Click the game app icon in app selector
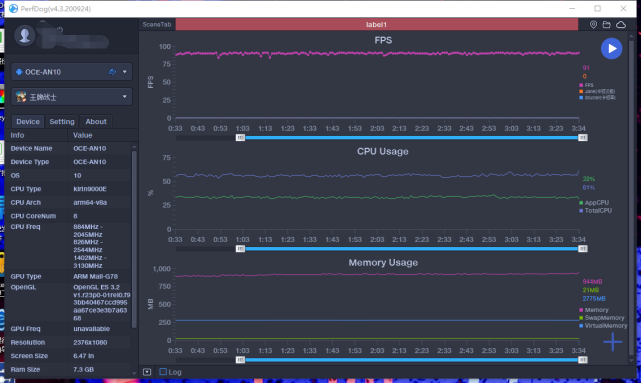 21,97
